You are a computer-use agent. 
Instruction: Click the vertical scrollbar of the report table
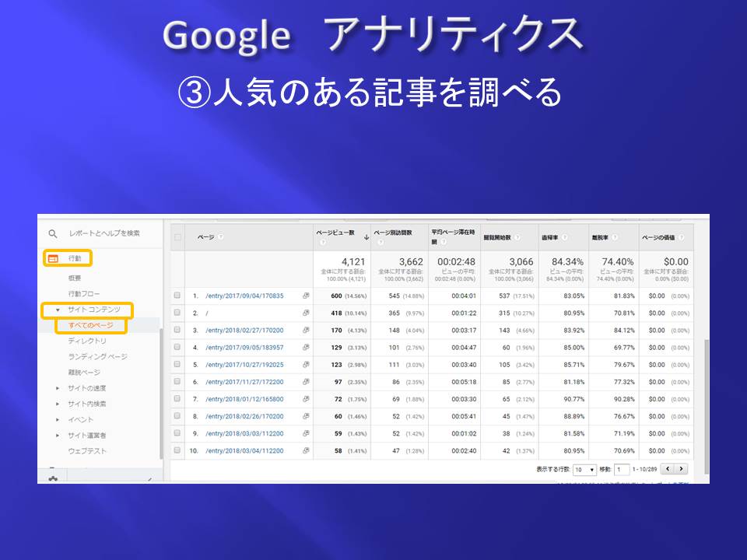click(707, 407)
